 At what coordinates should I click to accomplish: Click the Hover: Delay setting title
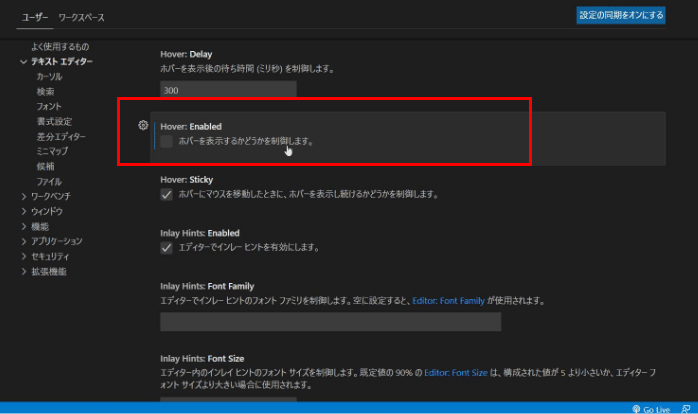pyautogui.click(x=186, y=54)
